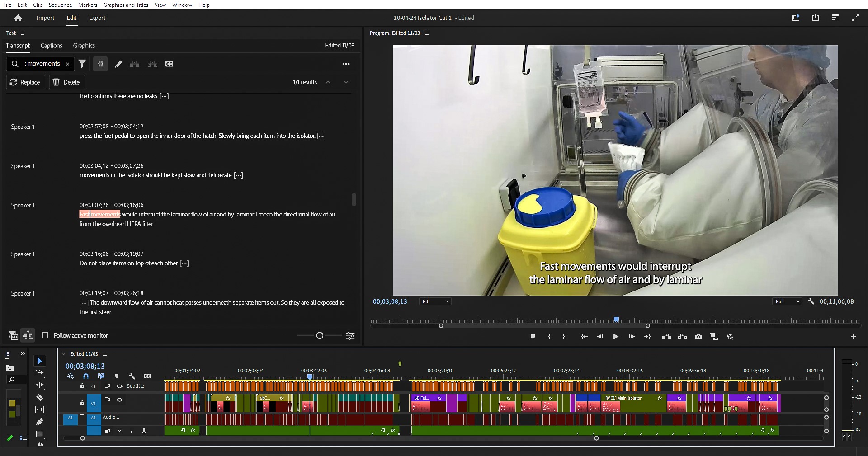The image size is (868, 456).
Task: Click the filter funnel icon in Transcript
Action: coord(82,64)
